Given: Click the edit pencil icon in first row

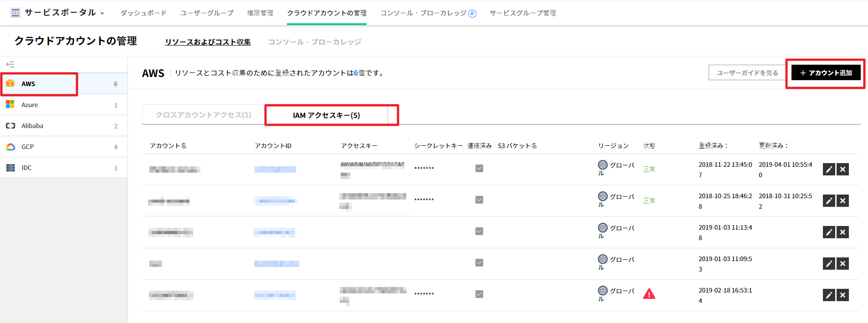Looking at the screenshot, I should (x=828, y=169).
